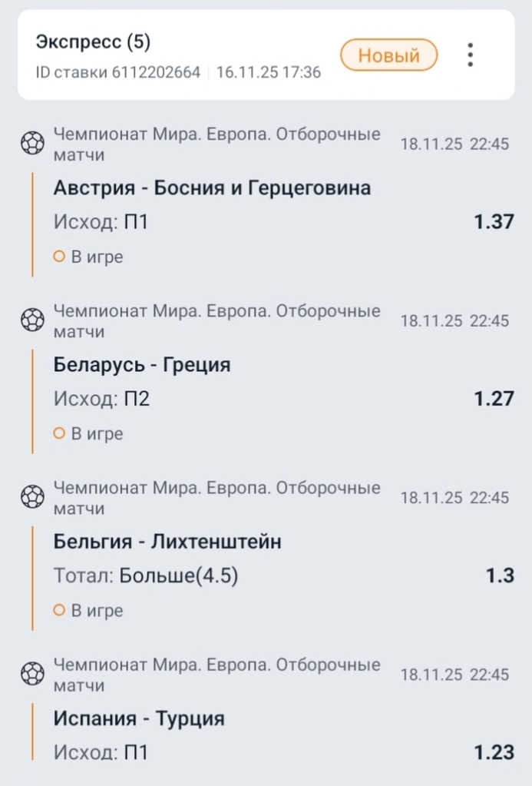Open the Беларусь - Греция match
Image resolution: width=532 pixels, height=786 pixels.
point(142,365)
